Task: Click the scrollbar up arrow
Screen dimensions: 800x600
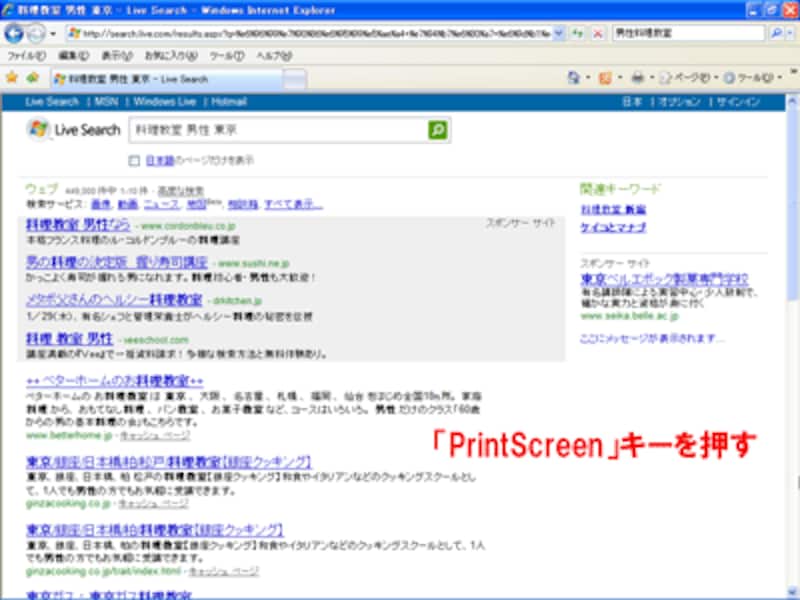Action: coord(793,101)
